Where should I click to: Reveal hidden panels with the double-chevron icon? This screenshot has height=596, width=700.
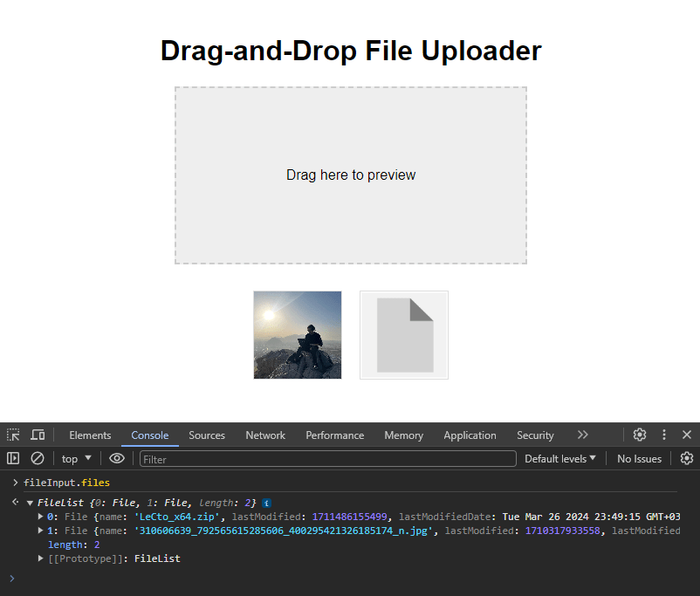[x=583, y=434]
